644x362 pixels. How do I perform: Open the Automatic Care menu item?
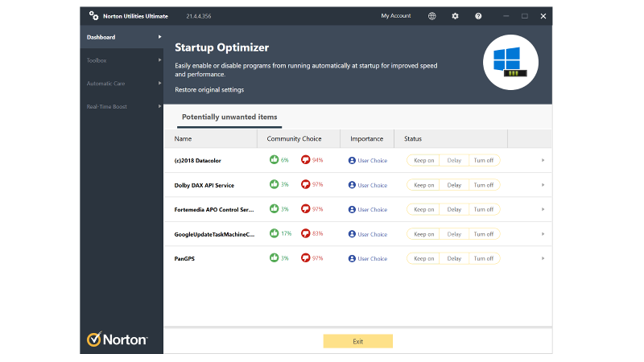122,84
